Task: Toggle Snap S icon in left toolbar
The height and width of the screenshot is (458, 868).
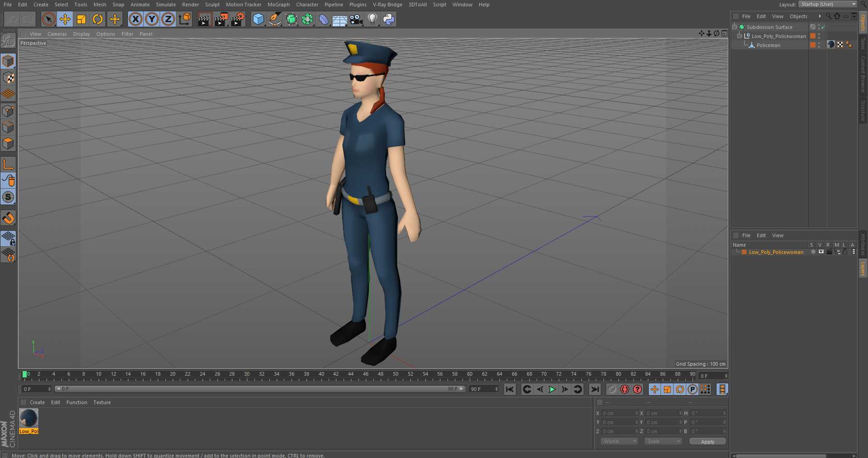Action: tap(8, 197)
